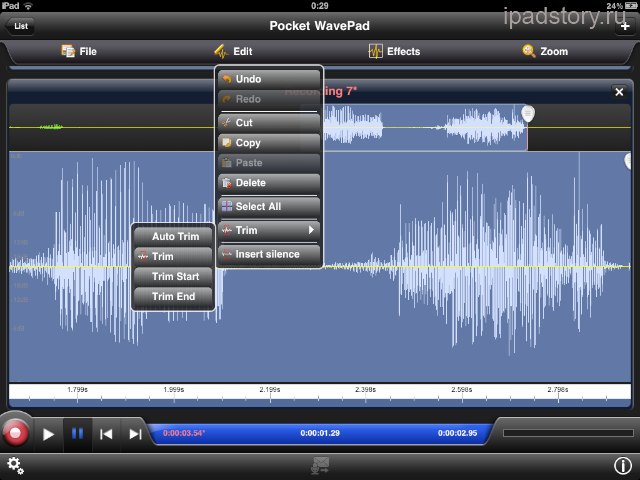640x480 pixels.
Task: Click the 1.799s mark on ruler
Action: pyautogui.click(x=78, y=390)
